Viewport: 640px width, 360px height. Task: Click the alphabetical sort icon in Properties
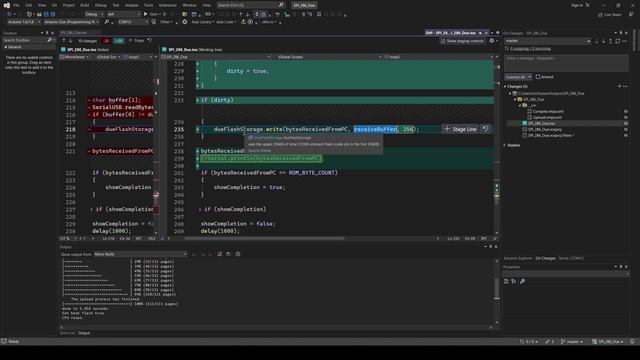[x=514, y=281]
